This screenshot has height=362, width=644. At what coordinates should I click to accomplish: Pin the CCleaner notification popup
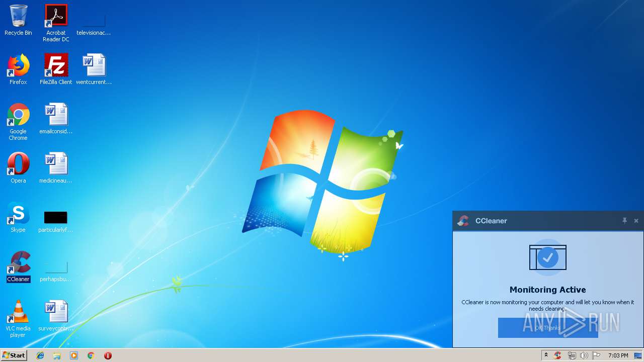[624, 220]
